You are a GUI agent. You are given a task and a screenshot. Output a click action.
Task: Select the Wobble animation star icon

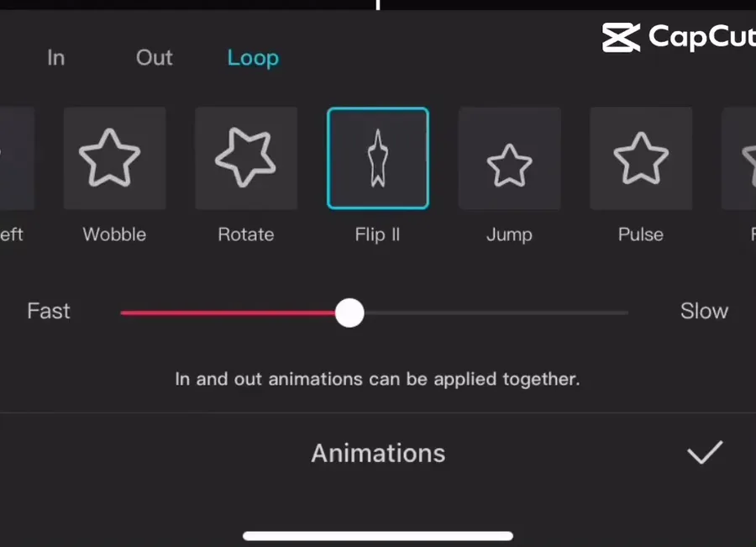coord(115,158)
